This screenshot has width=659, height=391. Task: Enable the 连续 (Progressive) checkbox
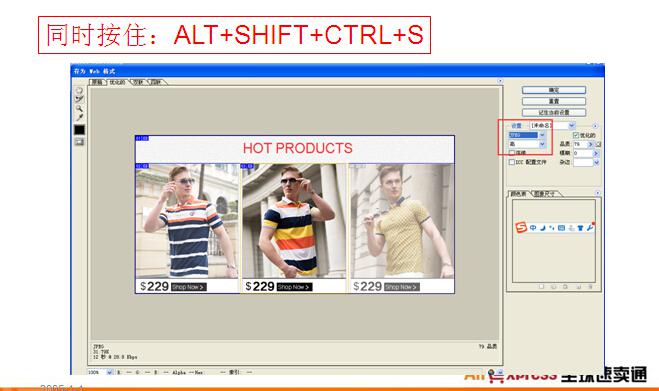[511, 153]
